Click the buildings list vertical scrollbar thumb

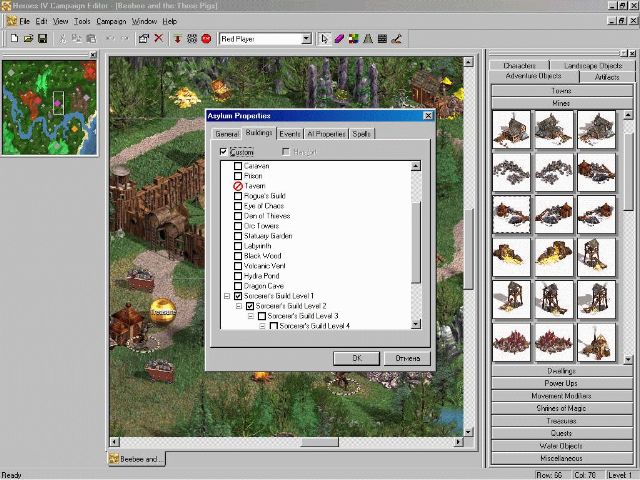416,242
